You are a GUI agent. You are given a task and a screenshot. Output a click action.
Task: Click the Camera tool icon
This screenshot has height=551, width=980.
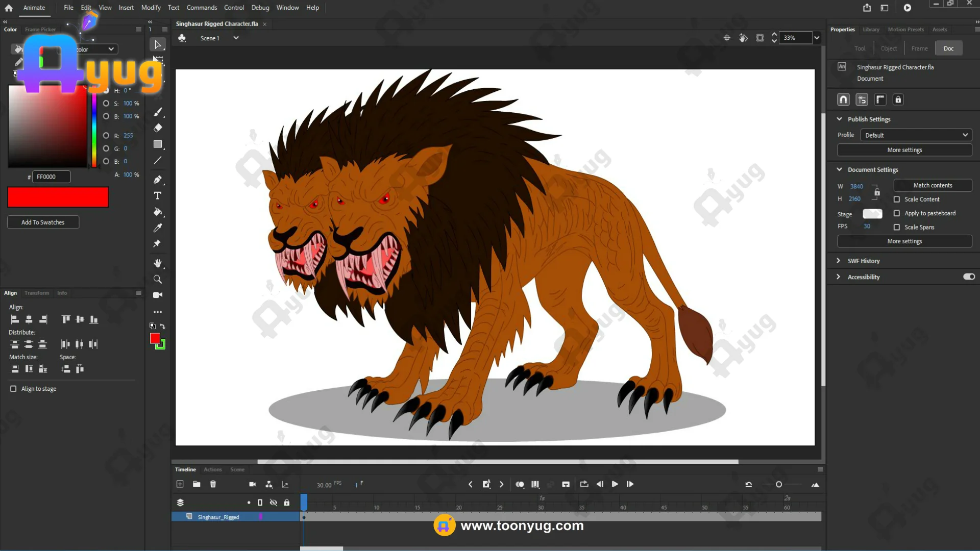[158, 295]
